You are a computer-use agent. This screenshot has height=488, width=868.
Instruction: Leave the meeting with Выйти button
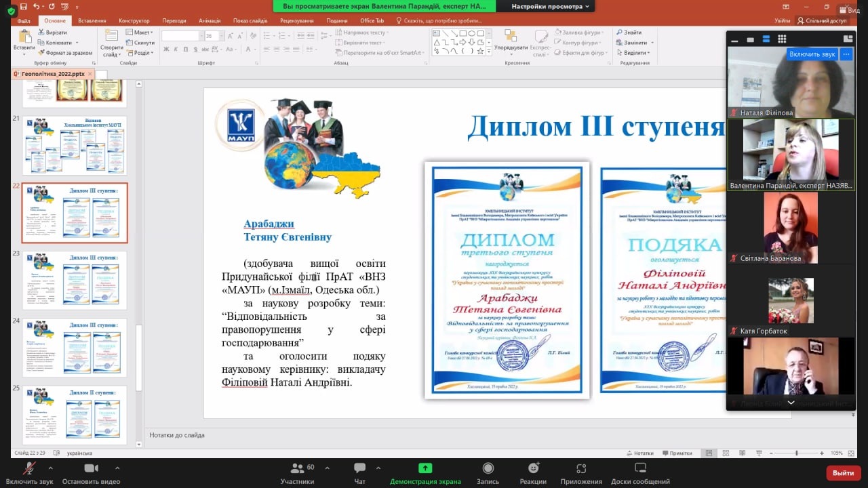coord(843,472)
